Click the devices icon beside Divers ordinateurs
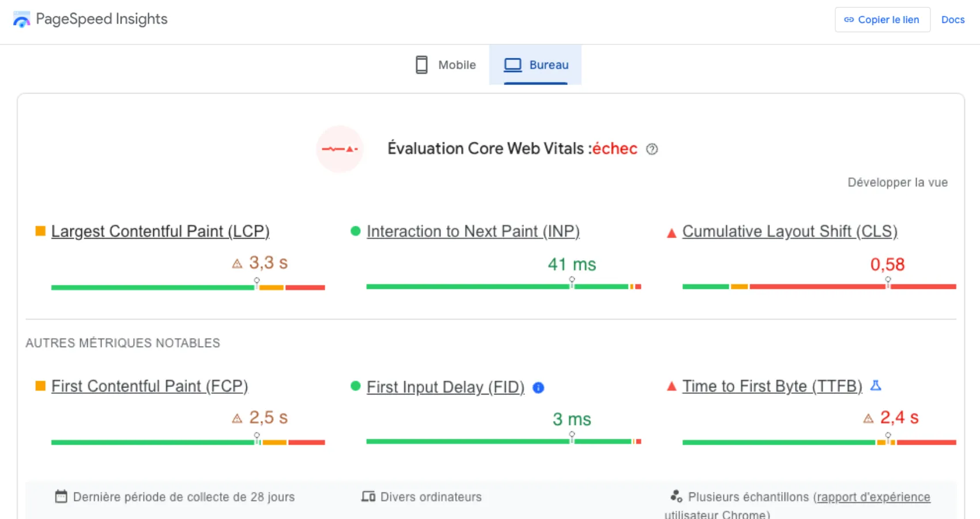 tap(368, 497)
